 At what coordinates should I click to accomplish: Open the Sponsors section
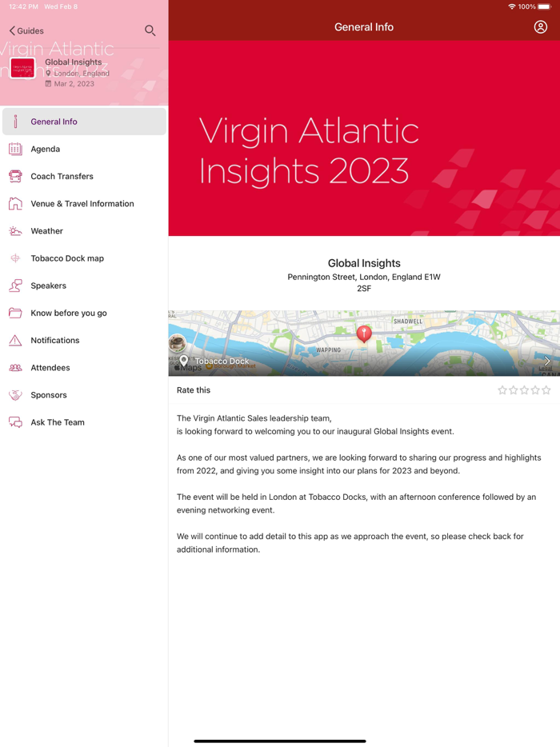[84, 395]
